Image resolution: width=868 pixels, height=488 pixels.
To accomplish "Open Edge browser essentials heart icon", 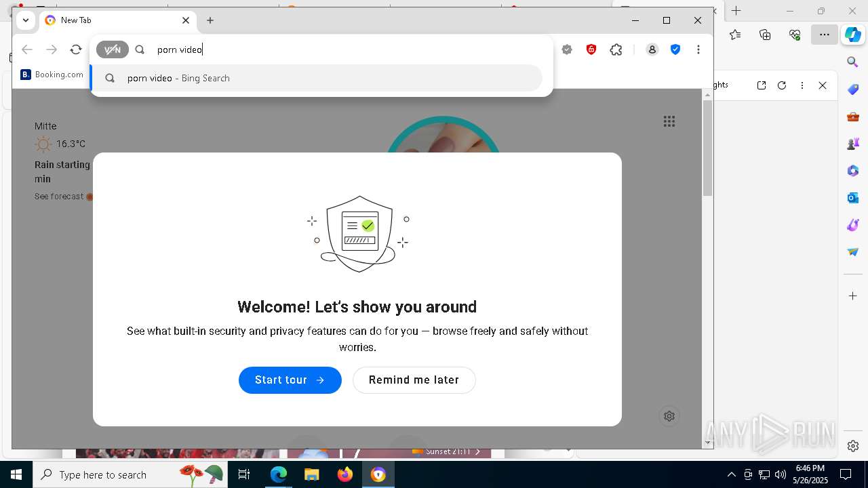I will [795, 35].
